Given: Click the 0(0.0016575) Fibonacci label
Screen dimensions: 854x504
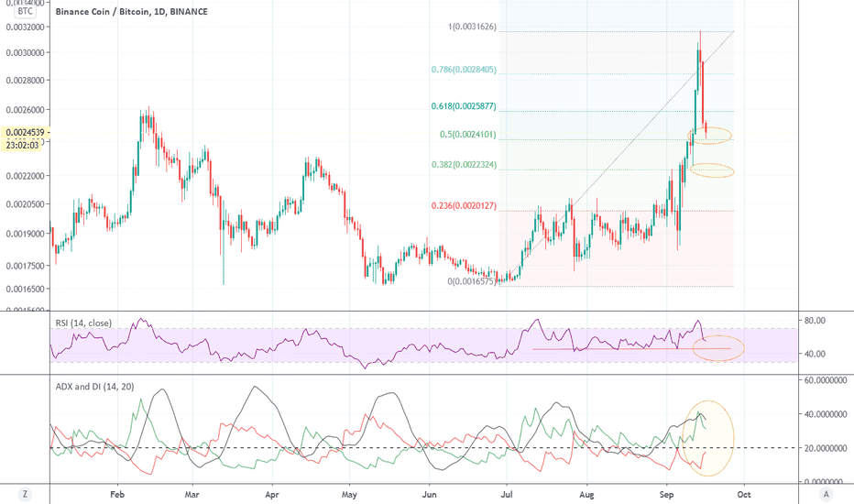Looking at the screenshot, I should pyautogui.click(x=472, y=281).
